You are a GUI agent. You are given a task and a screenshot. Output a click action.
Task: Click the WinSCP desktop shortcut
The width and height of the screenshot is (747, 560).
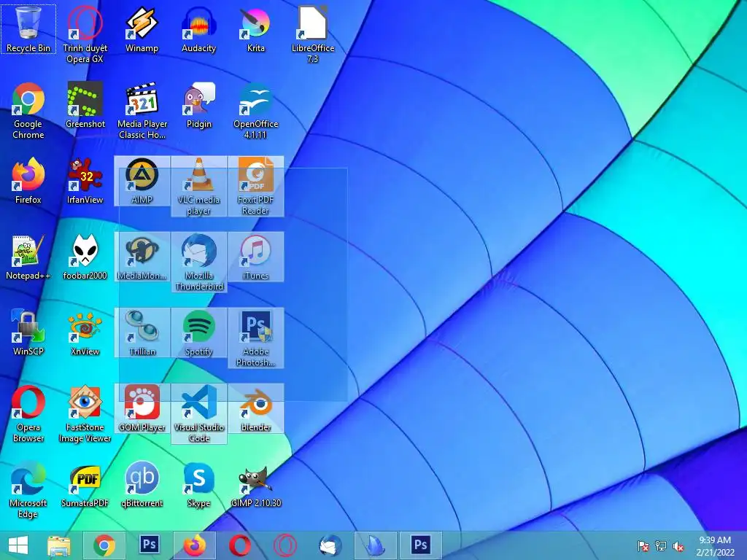point(28,332)
